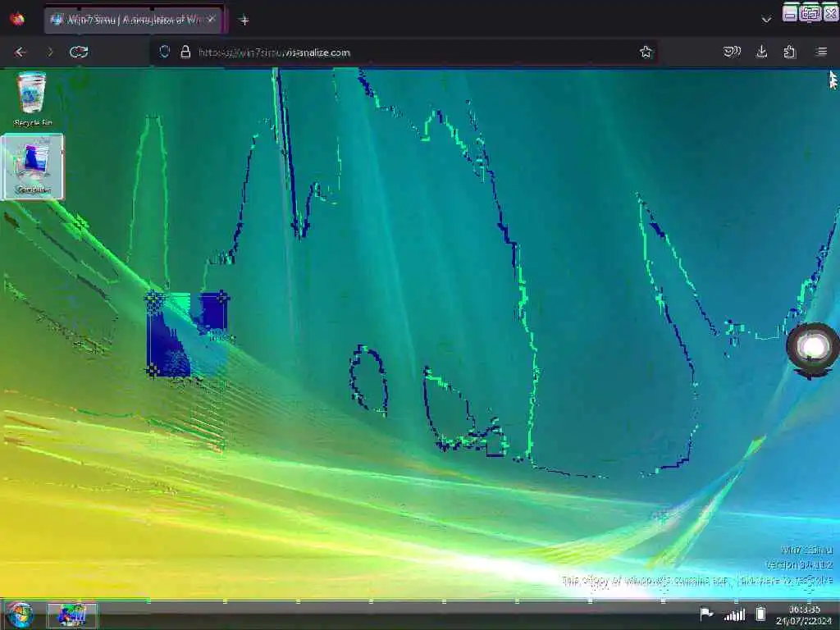The height and width of the screenshot is (630, 840).
Task: Open the Recycle Bin desktop icon
Action: [32, 99]
